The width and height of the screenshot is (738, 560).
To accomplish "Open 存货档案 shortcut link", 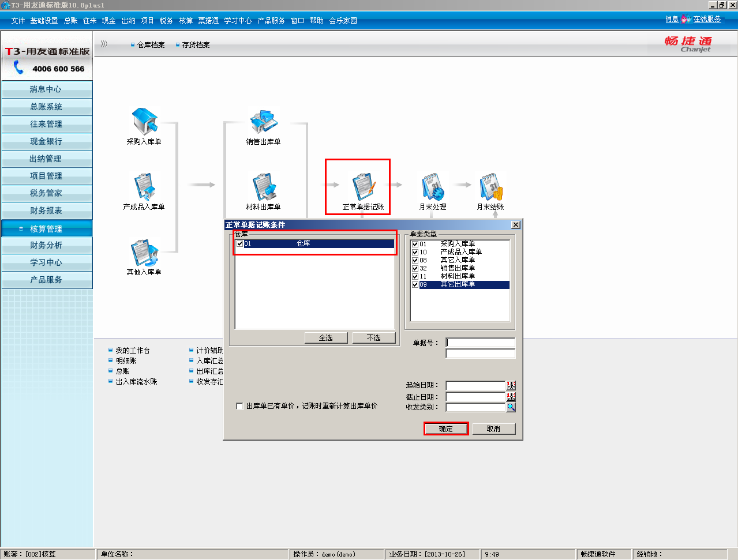I will 196,45.
